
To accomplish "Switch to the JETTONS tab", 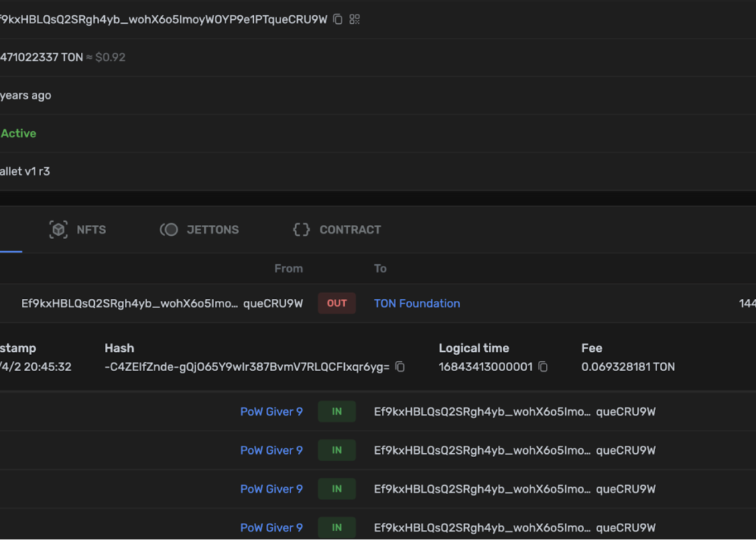I will coord(199,230).
